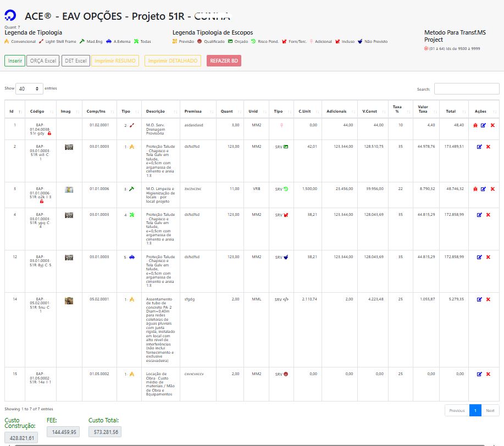Click the edit icon for row Id 1
The height and width of the screenshot is (446, 504).
[483, 126]
